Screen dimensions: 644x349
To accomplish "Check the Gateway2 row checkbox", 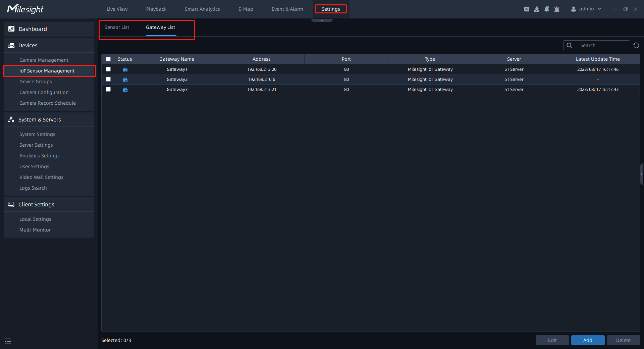I will tap(108, 79).
